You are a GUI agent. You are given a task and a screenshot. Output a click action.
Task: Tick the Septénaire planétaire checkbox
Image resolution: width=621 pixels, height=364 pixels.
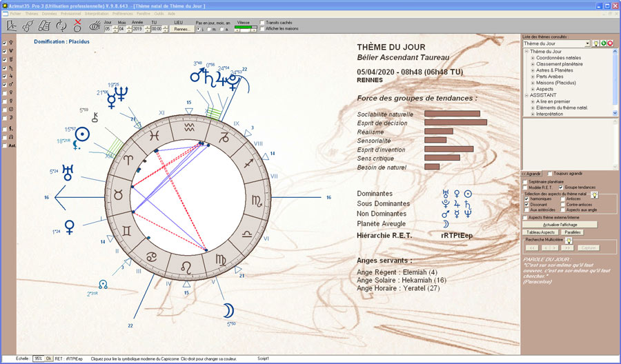tap(525, 182)
